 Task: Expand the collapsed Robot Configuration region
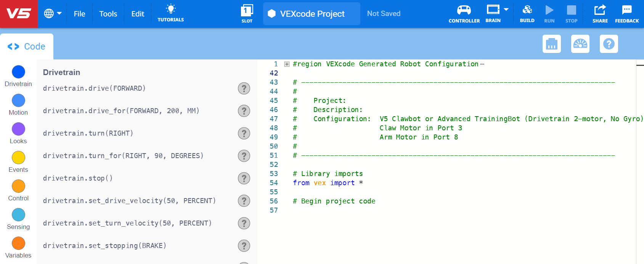click(x=287, y=64)
